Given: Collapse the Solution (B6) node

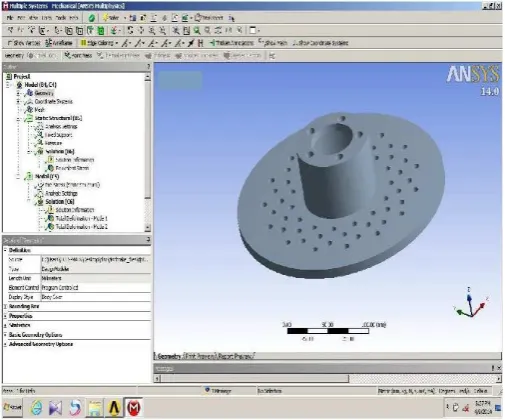Looking at the screenshot, I should [29, 151].
